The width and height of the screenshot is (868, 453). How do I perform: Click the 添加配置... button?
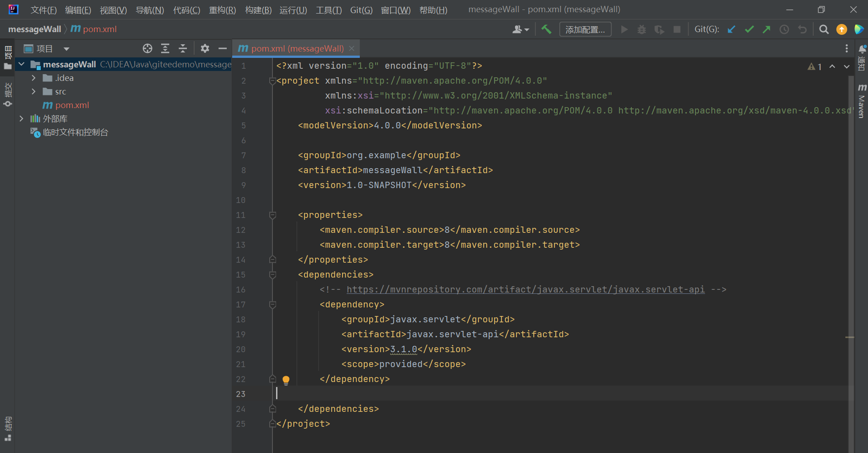tap(585, 29)
